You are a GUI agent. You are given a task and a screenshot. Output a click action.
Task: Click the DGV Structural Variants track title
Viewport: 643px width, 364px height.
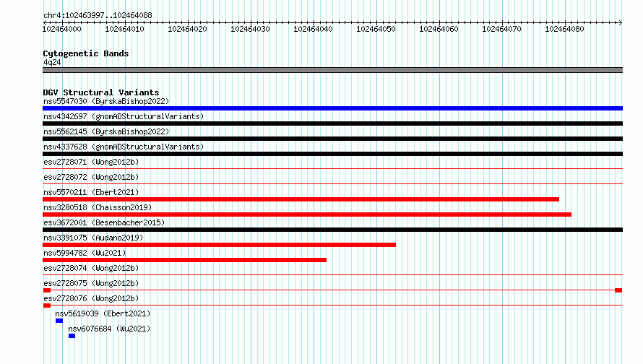pyautogui.click(x=101, y=92)
